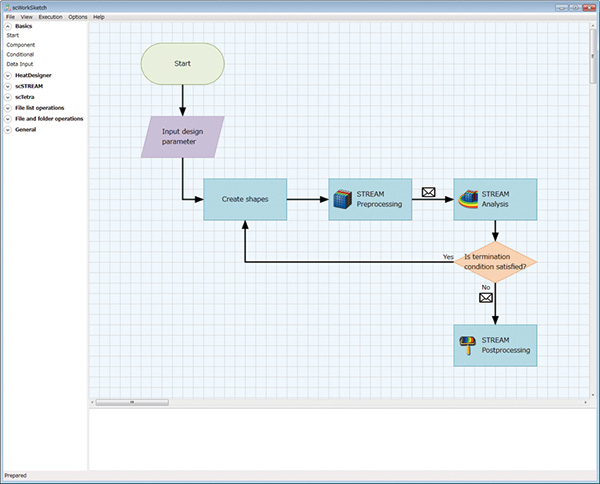This screenshot has height=484, width=600.
Task: Click horizontal scrollbar left arrow
Action: coord(92,402)
